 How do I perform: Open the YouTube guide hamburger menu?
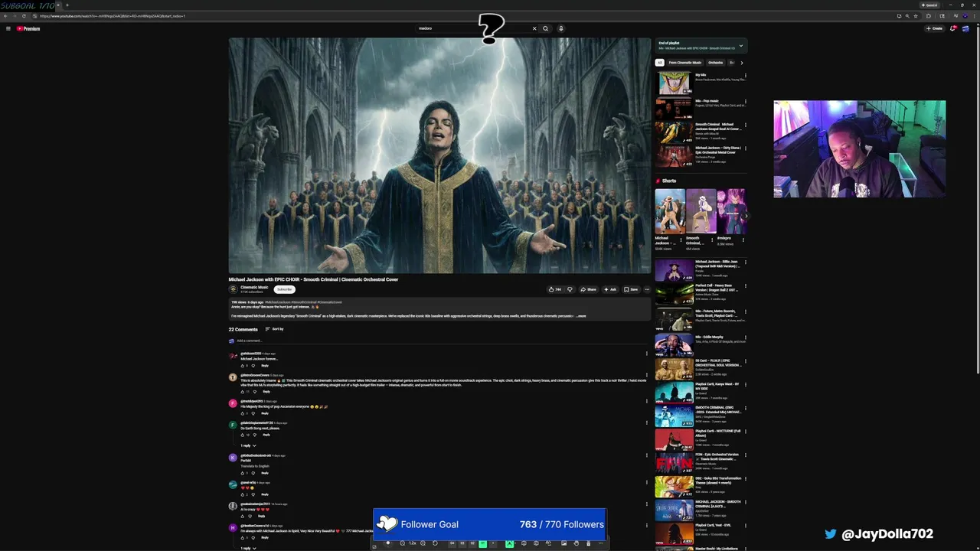[8, 28]
